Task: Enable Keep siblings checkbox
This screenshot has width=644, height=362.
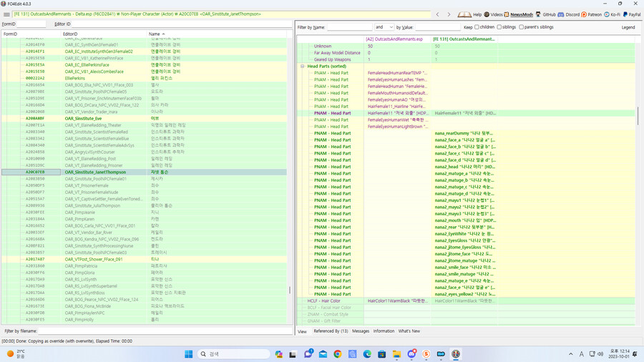Action: (499, 27)
